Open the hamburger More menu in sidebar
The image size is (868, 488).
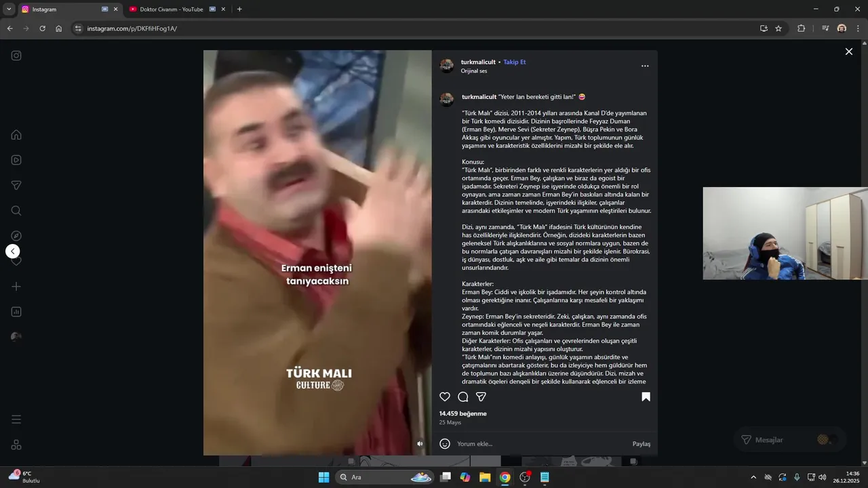pos(16,420)
